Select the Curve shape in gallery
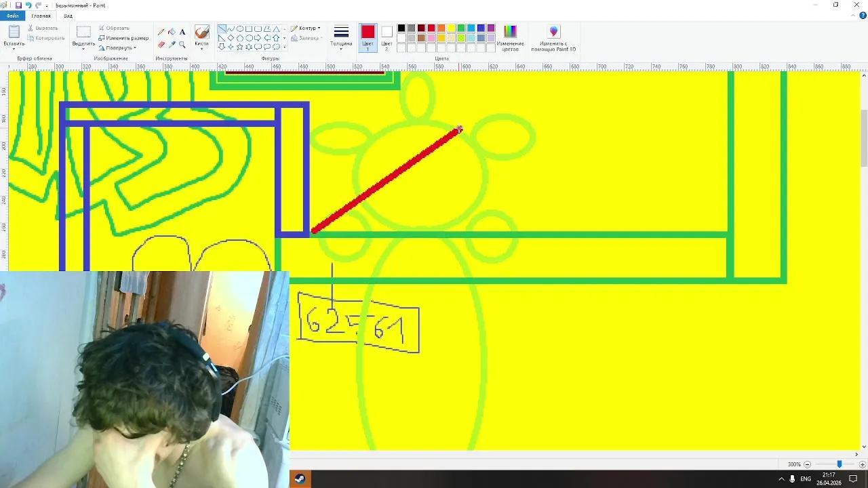The height and width of the screenshot is (488, 868). pos(231,29)
